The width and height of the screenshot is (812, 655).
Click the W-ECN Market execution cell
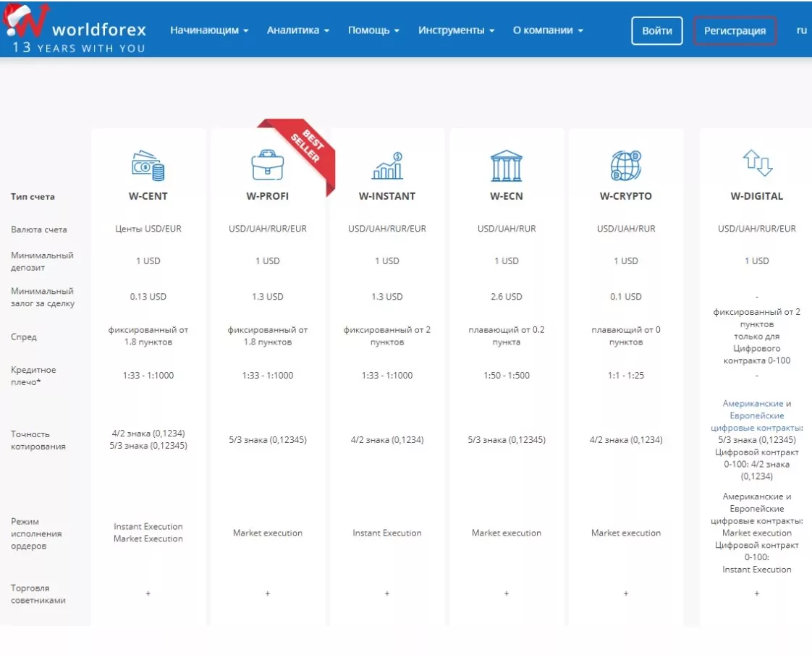507,533
